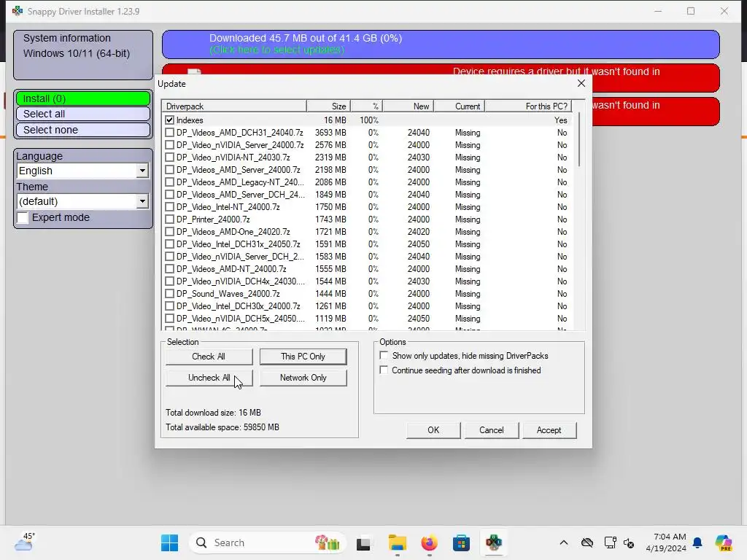Open the clock showing 7:04 AM

click(667, 542)
